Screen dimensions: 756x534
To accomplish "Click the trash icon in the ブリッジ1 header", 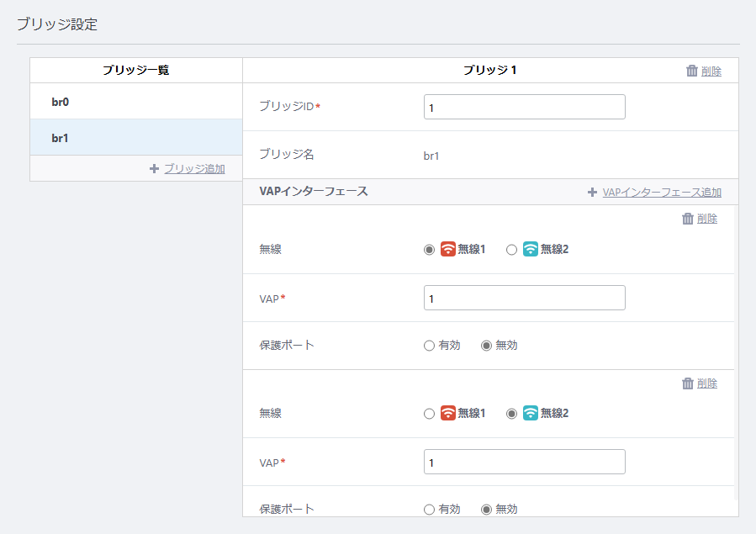I will coord(692,71).
